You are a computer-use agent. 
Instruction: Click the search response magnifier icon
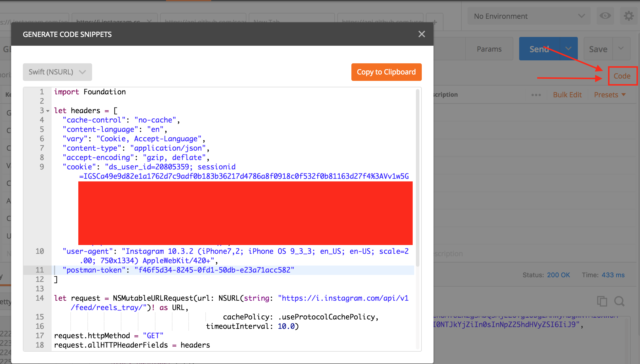click(x=619, y=301)
